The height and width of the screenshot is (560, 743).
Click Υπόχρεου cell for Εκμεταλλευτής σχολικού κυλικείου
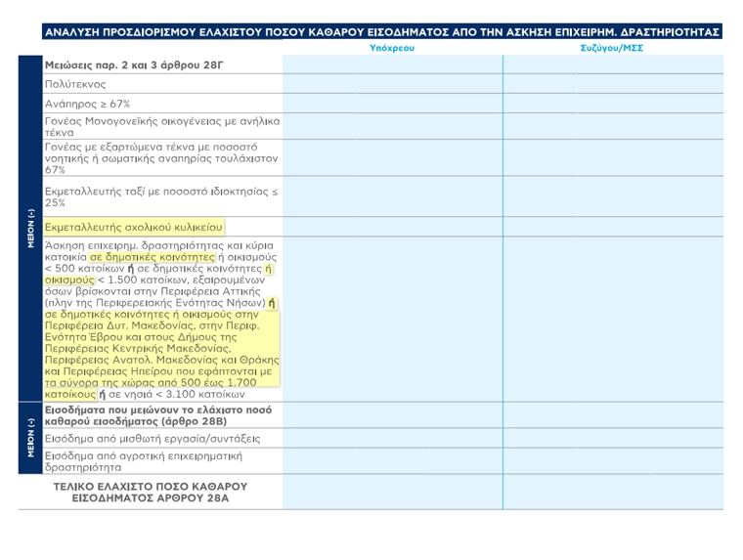pyautogui.click(x=392, y=226)
